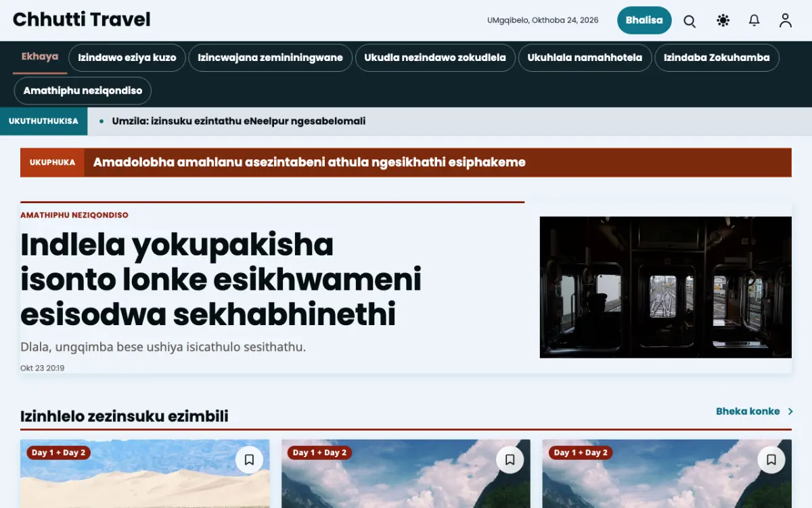This screenshot has width=812, height=508.
Task: Open the sand dune itinerary thumbnail
Action: pos(145,473)
